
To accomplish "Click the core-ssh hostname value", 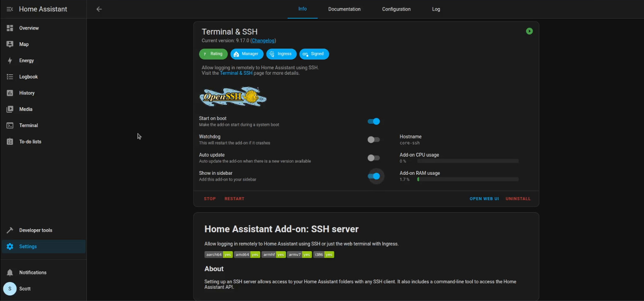I will (x=410, y=143).
